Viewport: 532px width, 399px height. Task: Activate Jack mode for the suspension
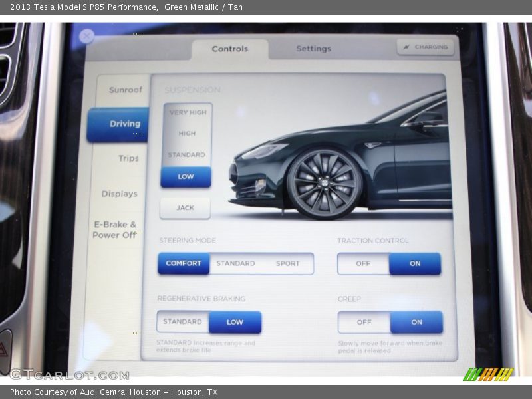pyautogui.click(x=185, y=208)
